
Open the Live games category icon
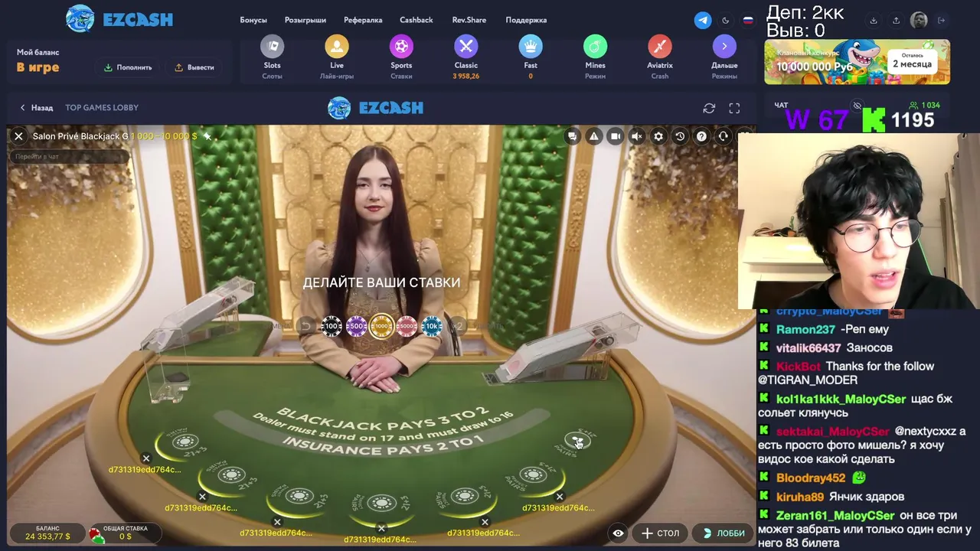(x=337, y=47)
